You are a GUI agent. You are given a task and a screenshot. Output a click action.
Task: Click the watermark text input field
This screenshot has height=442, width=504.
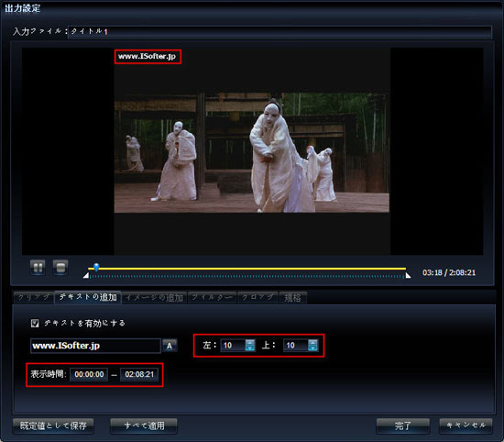(x=95, y=346)
